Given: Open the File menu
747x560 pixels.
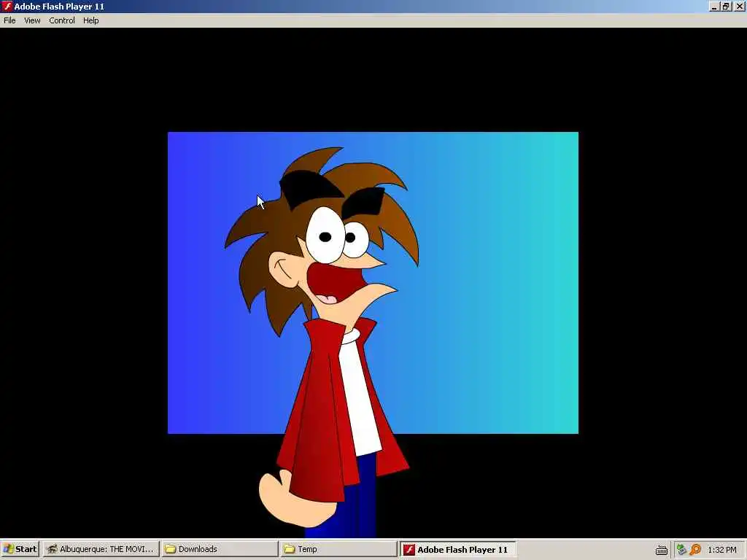Looking at the screenshot, I should [x=9, y=20].
